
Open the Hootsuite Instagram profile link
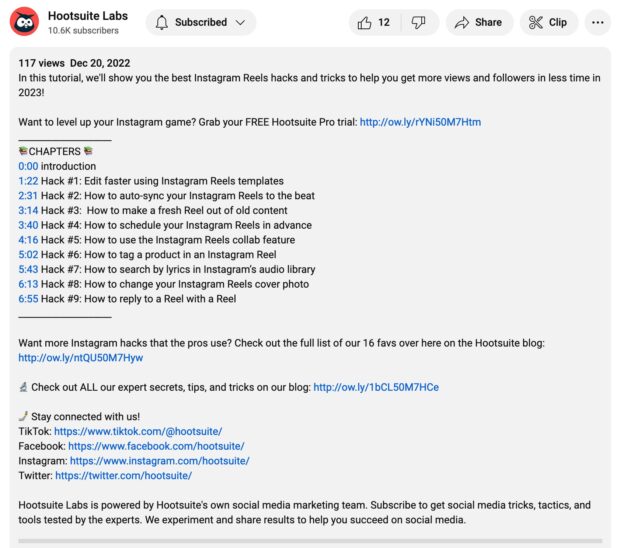point(160,461)
